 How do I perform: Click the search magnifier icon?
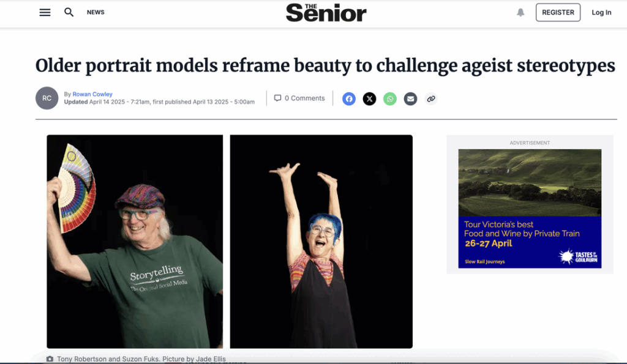point(69,12)
